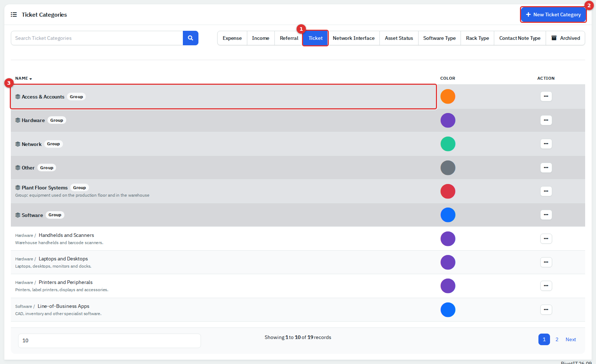Open the Software Type tab
The image size is (596, 364).
[440, 38]
